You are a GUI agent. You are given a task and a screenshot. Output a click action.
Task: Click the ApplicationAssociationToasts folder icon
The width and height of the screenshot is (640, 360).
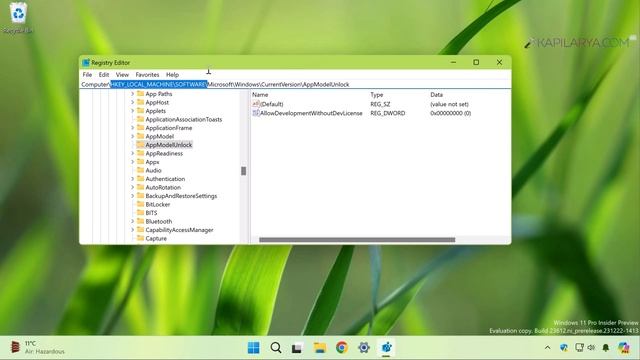140,119
